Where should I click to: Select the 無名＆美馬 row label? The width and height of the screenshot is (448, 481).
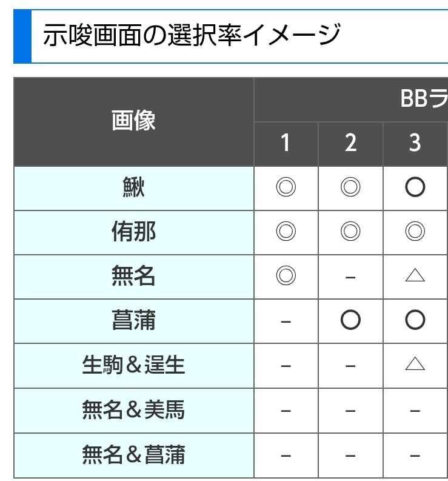(134, 411)
